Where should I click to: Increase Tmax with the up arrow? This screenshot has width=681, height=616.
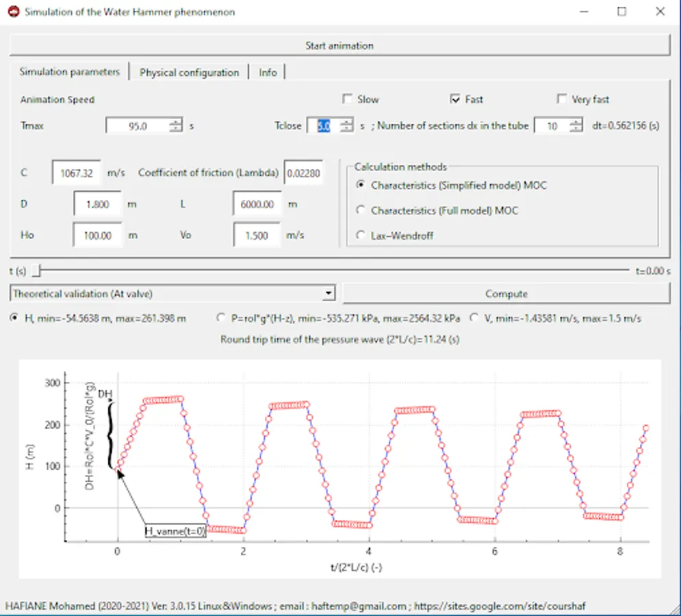coord(175,122)
